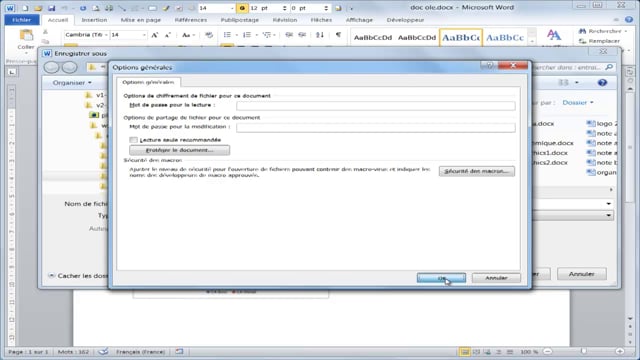Image resolution: width=640 pixels, height=360 pixels.
Task: Click the change styles AA icon
Action: pyautogui.click(x=553, y=36)
